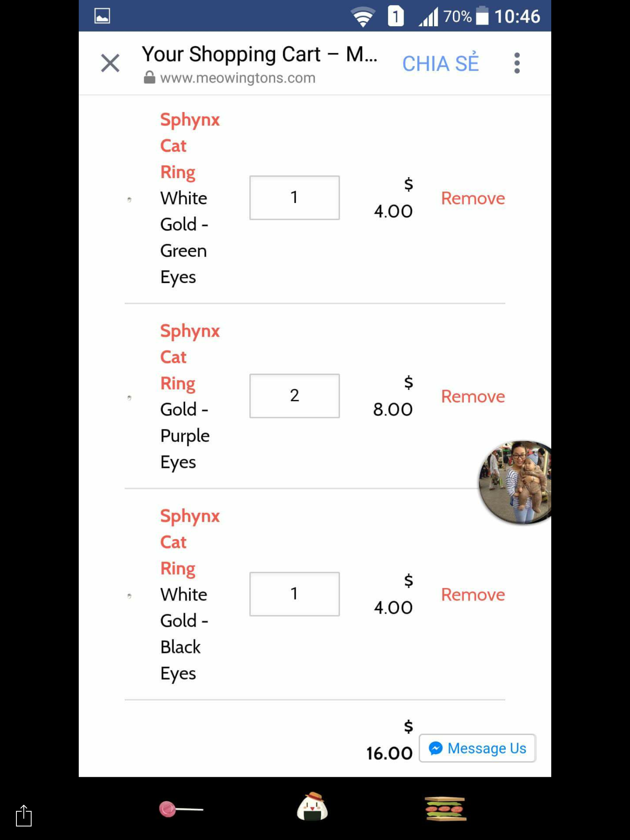The height and width of the screenshot is (840, 630).
Task: Edit quantity field showing 2
Action: [294, 396]
